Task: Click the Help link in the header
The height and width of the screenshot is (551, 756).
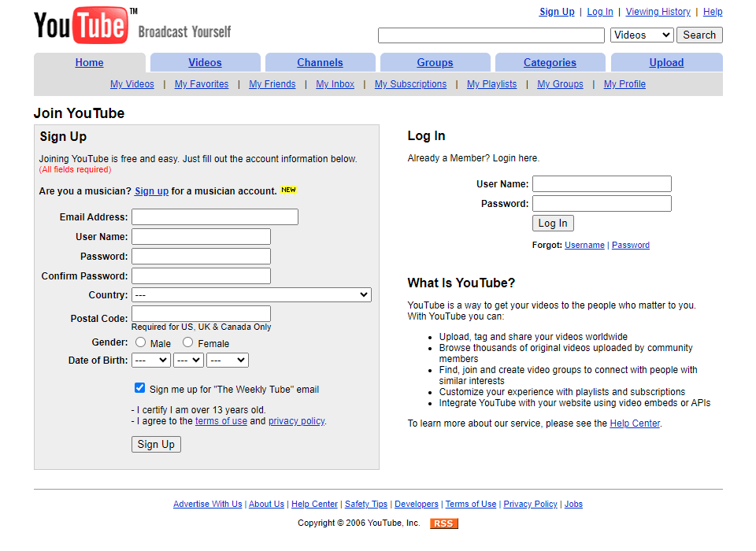Action: 713,12
